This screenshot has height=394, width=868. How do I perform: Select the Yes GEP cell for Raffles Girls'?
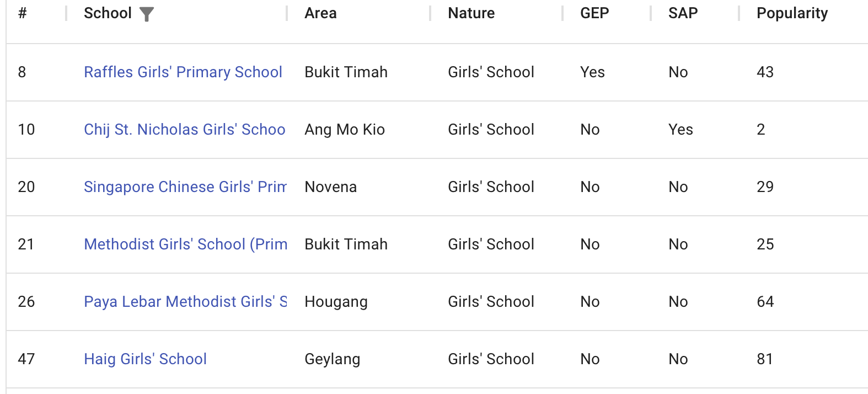coord(592,72)
